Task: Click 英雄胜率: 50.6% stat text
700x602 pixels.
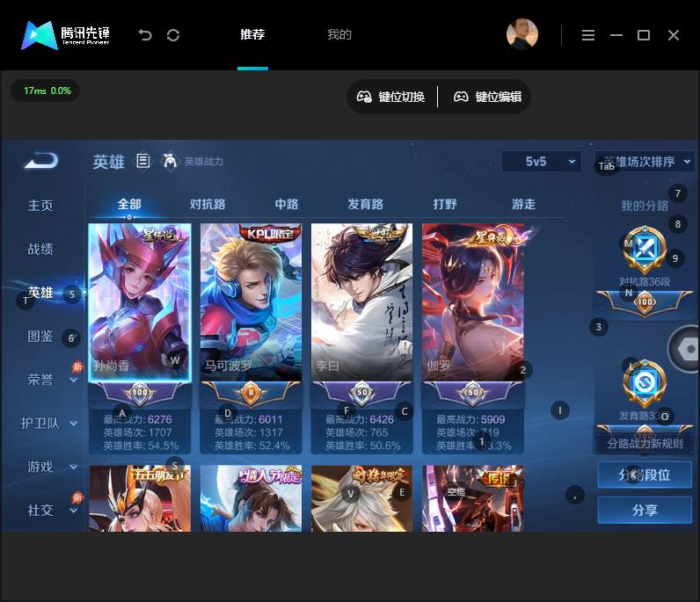Action: [363, 446]
